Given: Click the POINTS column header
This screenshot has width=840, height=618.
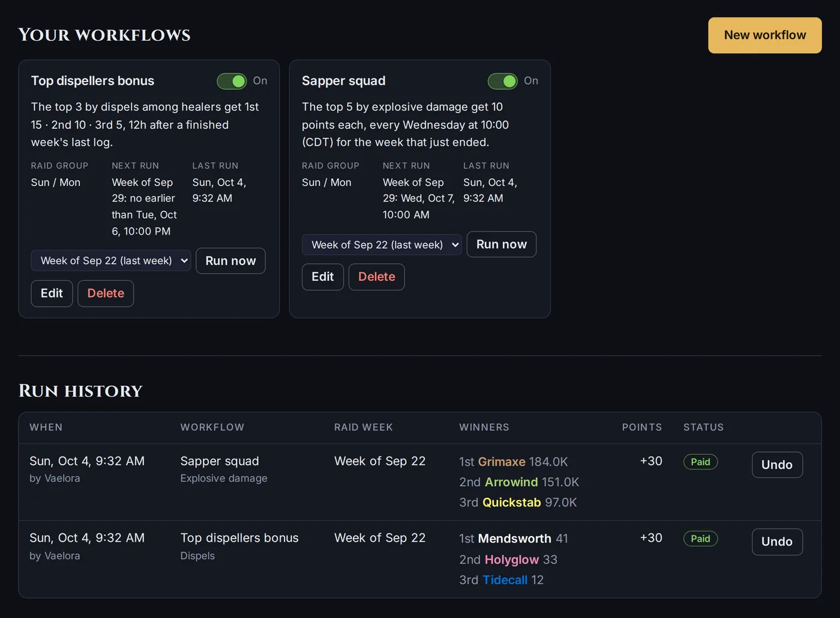Looking at the screenshot, I should (x=642, y=427).
